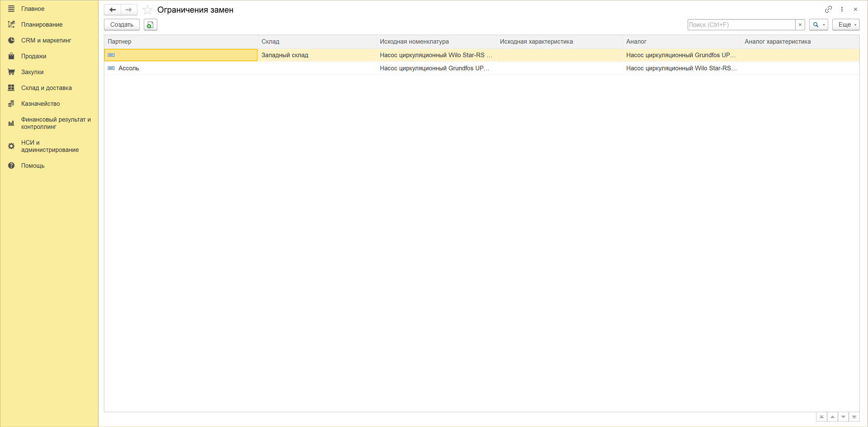This screenshot has height=427, width=868.
Task: Add Ограничения замен to favorites star
Action: point(147,9)
